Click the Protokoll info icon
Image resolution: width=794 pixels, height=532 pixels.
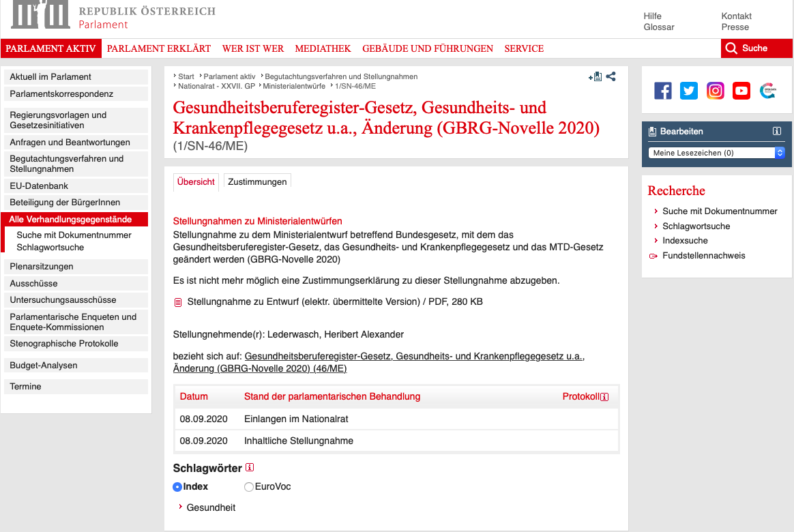coord(604,397)
